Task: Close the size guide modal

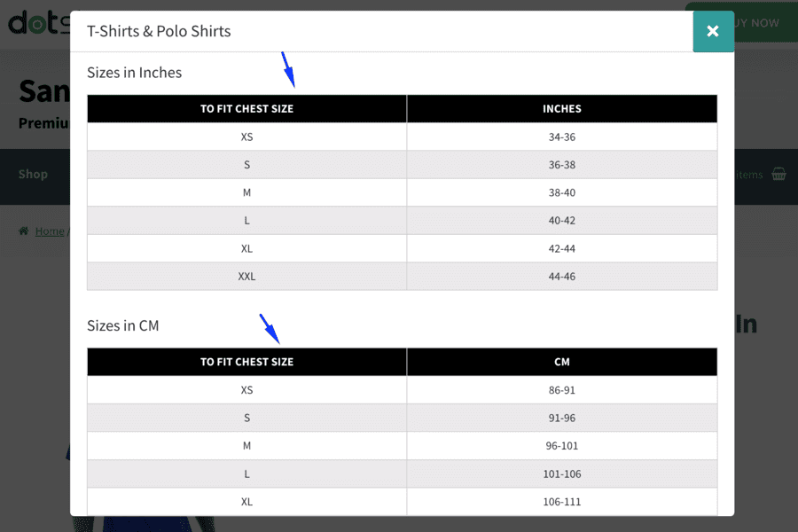Action: coord(713,31)
